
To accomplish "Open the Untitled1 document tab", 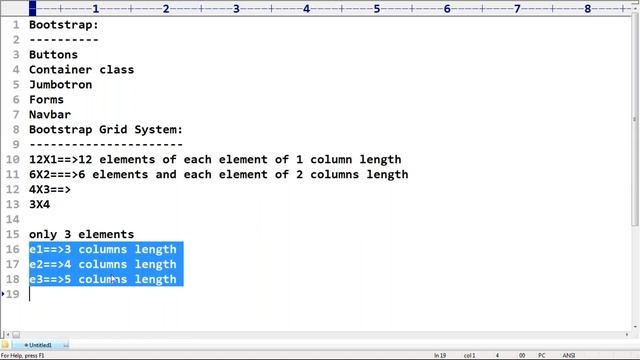I will coord(39,345).
